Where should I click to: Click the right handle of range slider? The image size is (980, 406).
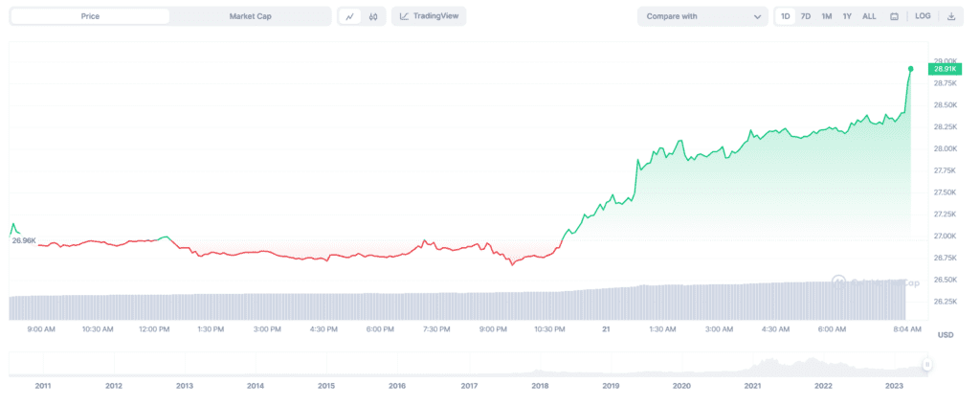click(927, 364)
